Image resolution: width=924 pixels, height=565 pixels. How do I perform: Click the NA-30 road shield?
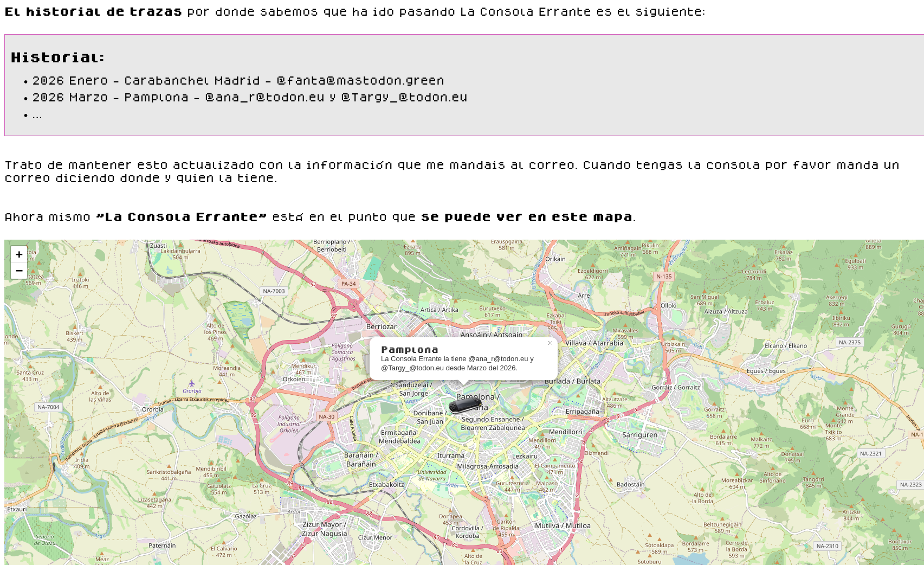click(326, 416)
